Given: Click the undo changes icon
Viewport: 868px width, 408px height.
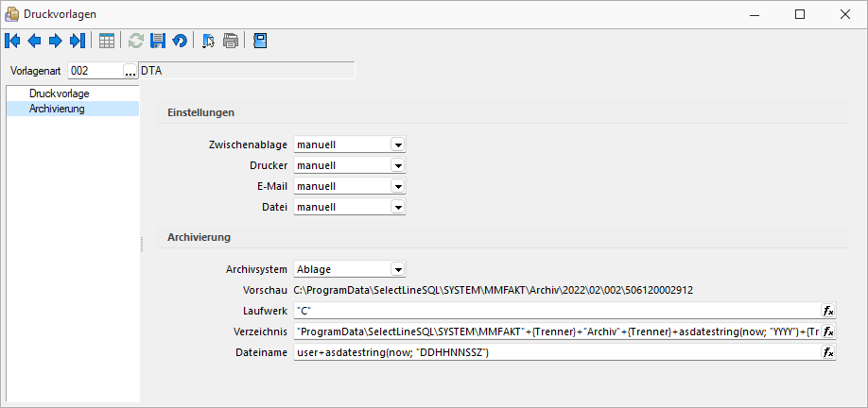Looking at the screenshot, I should 180,41.
